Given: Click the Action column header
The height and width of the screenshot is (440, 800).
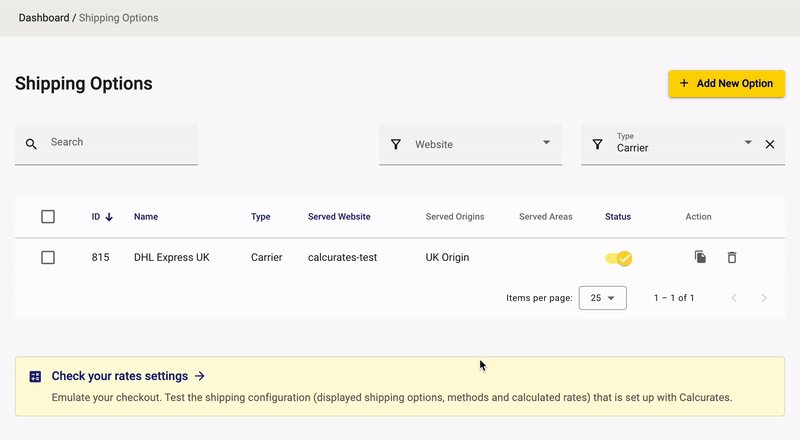Looking at the screenshot, I should (698, 216).
